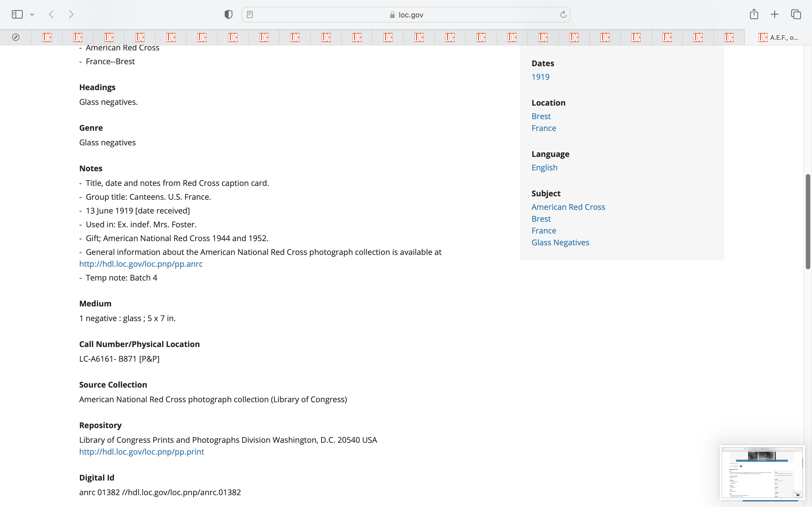Image resolution: width=812 pixels, height=507 pixels.
Task: Open the hdl.loc.gov pp.anrc link
Action: [x=141, y=264]
